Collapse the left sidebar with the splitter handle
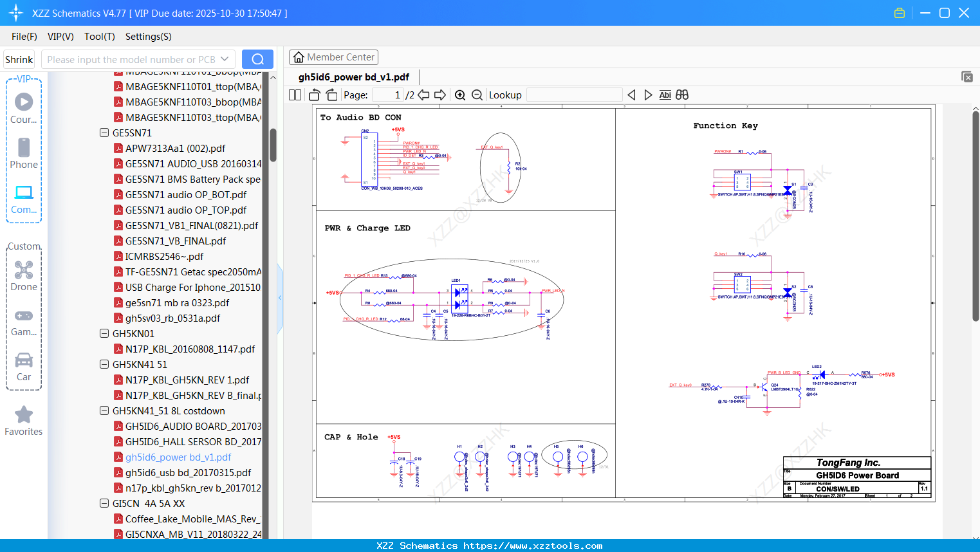This screenshot has width=980, height=552. point(280,298)
